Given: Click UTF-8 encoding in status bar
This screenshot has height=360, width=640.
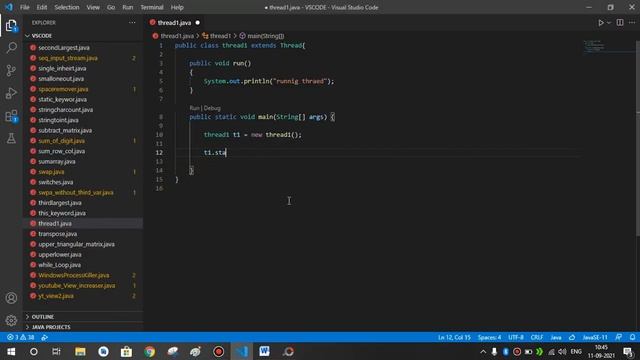Looking at the screenshot, I should click(516, 338).
